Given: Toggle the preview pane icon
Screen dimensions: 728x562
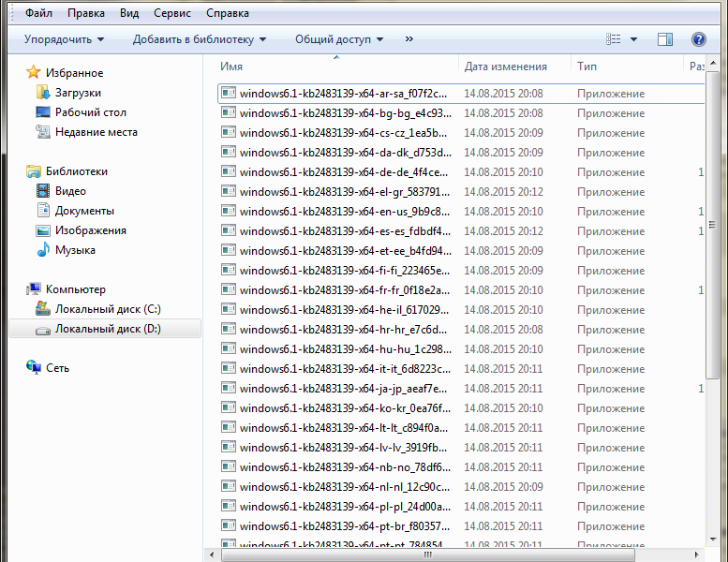Looking at the screenshot, I should pos(665,39).
